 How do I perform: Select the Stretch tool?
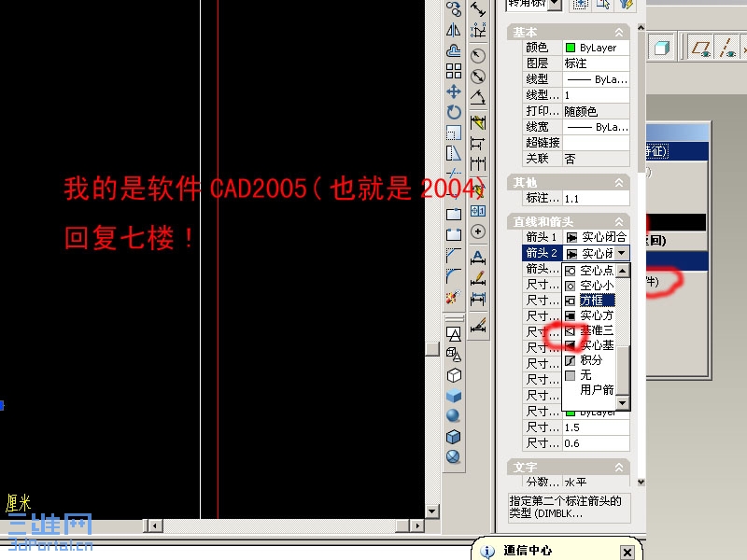(454, 153)
